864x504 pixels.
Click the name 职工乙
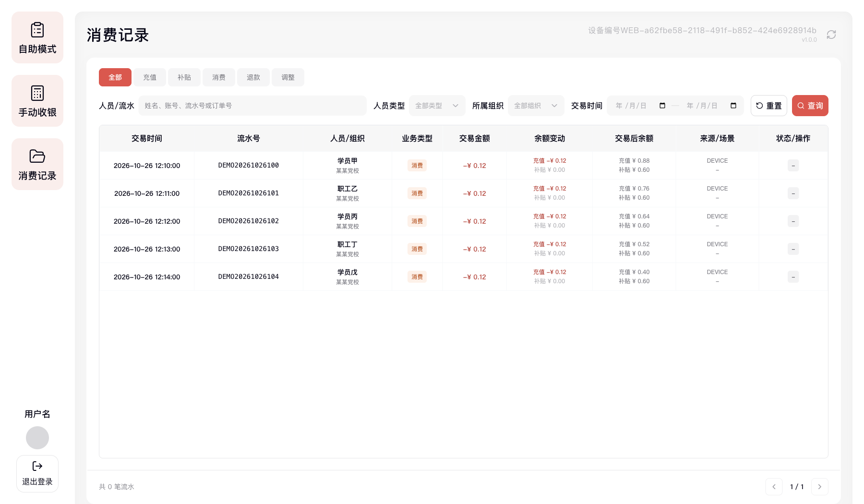point(348,189)
